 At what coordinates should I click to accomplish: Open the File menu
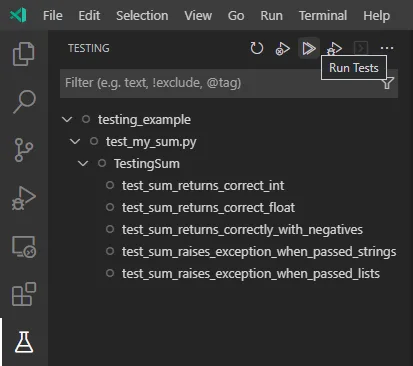[53, 15]
